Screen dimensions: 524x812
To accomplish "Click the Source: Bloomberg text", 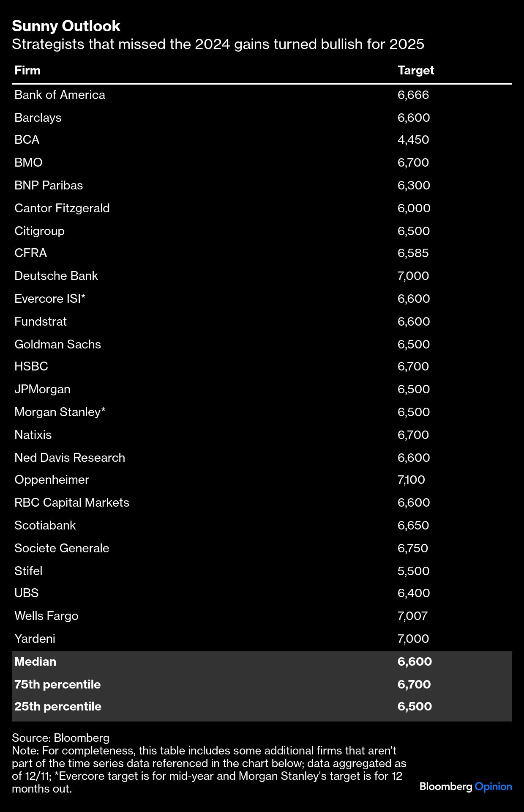I will [60, 738].
